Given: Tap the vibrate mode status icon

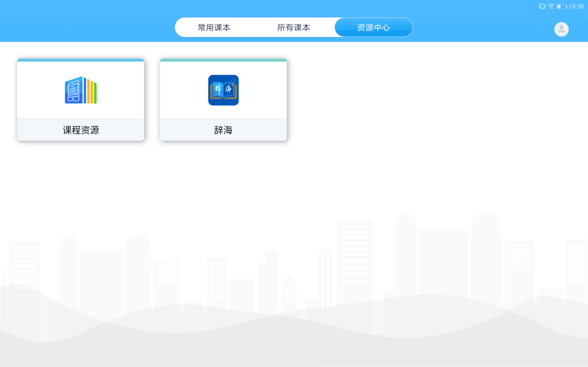Looking at the screenshot, I should tap(542, 6).
